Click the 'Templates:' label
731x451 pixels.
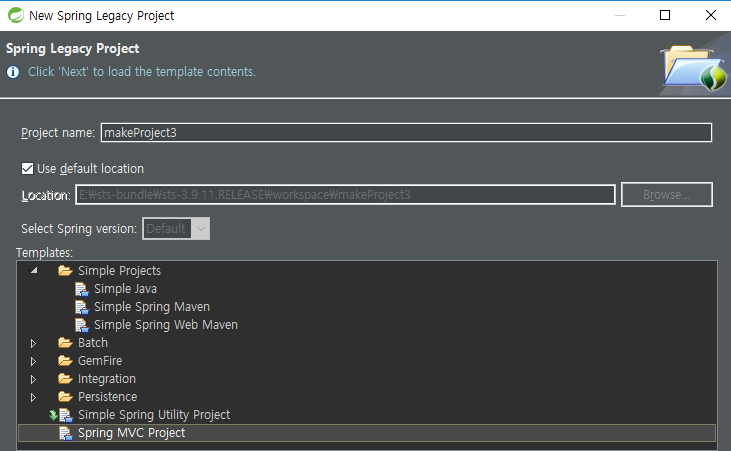coord(44,253)
